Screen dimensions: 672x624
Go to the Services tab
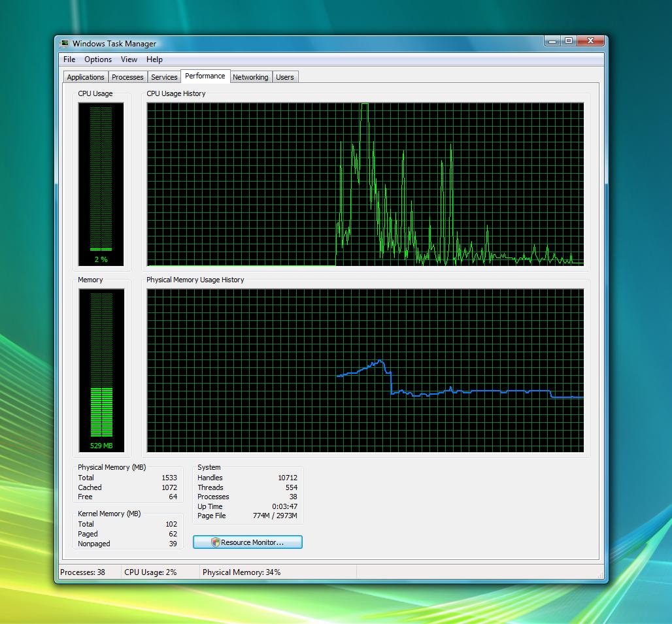(164, 77)
